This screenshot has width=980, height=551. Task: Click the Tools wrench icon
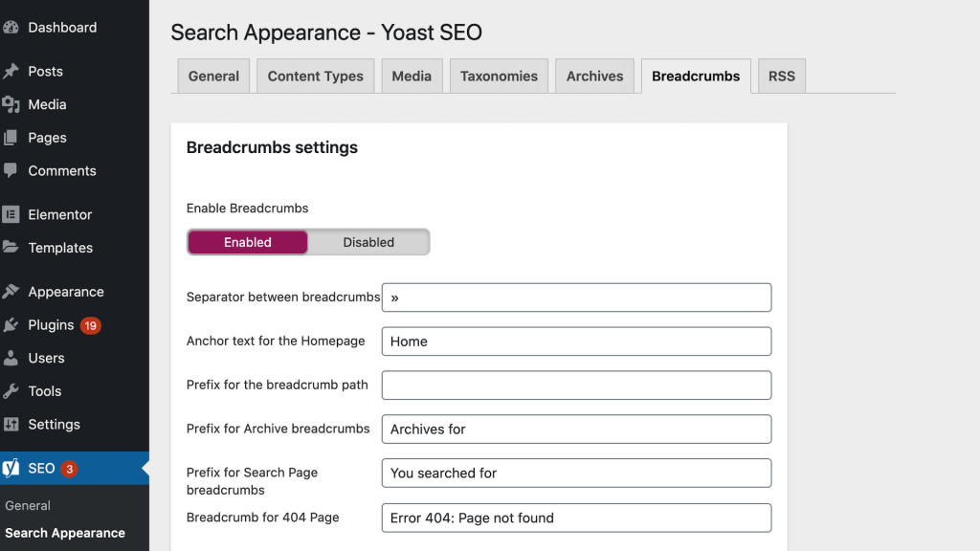[x=11, y=391]
